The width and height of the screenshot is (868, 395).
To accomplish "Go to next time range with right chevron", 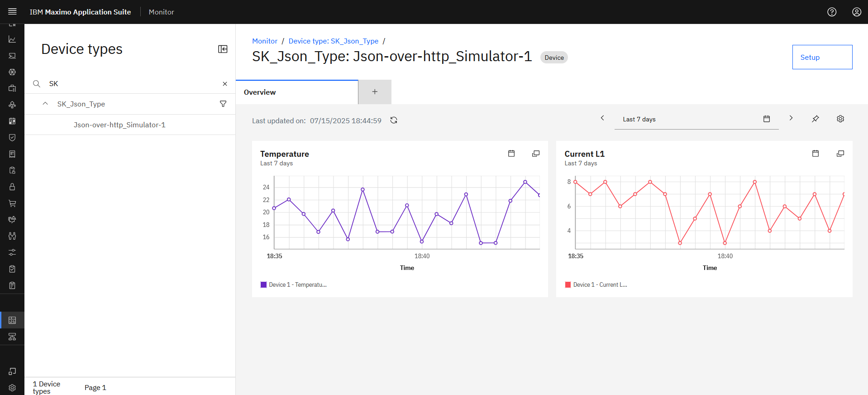I will tap(791, 118).
